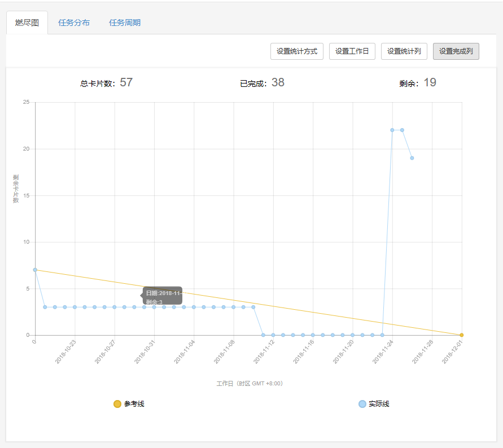503x448 pixels.
Task: Click the 设置工作日 button
Action: (x=352, y=51)
